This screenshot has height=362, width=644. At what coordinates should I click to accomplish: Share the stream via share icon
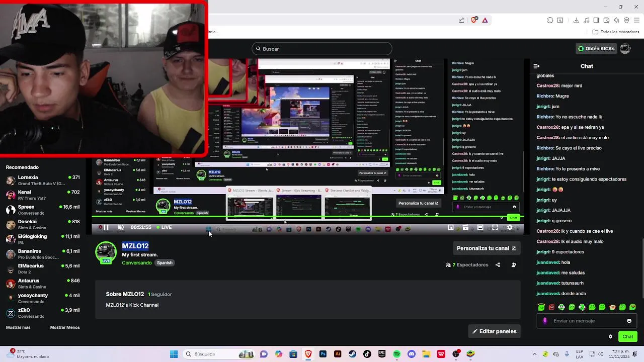click(498, 265)
